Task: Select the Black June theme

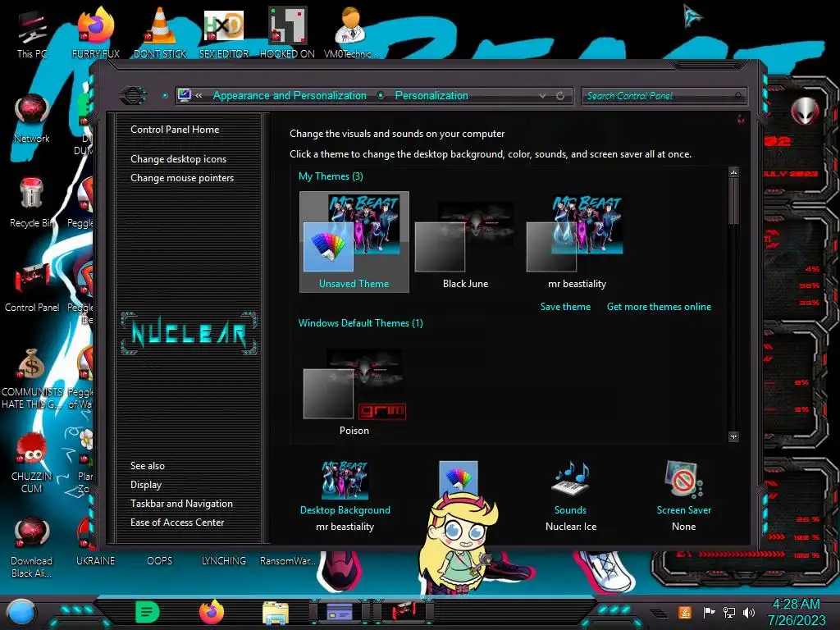Action: [466, 242]
